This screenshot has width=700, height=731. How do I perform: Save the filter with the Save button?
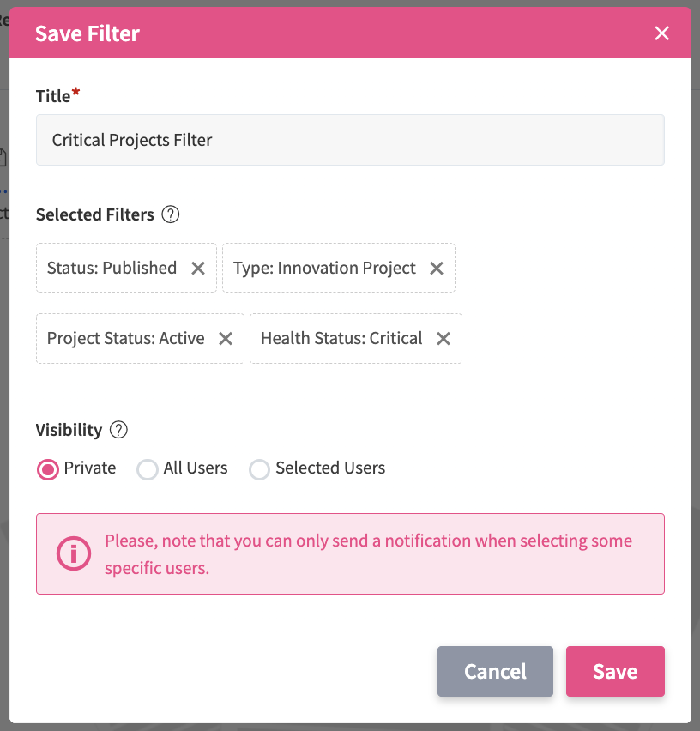tap(615, 671)
